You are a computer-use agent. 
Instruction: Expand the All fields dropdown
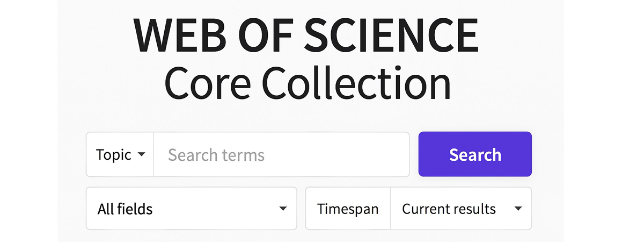click(192, 209)
